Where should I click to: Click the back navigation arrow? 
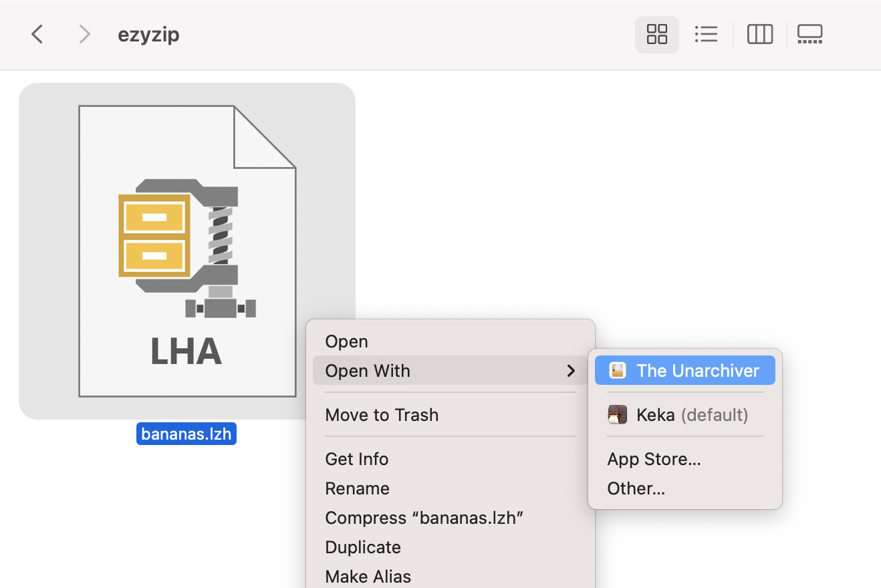click(37, 34)
